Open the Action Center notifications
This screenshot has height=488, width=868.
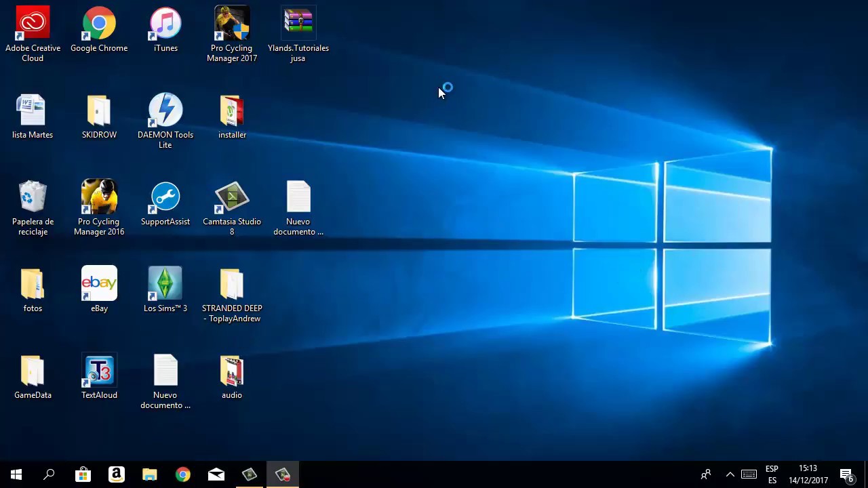[x=847, y=474]
